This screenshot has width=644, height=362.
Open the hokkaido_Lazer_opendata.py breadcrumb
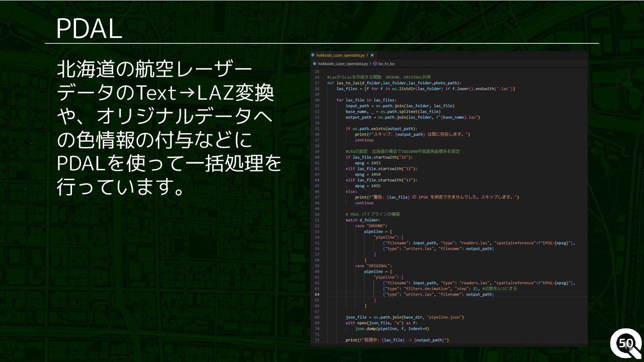[x=343, y=64]
